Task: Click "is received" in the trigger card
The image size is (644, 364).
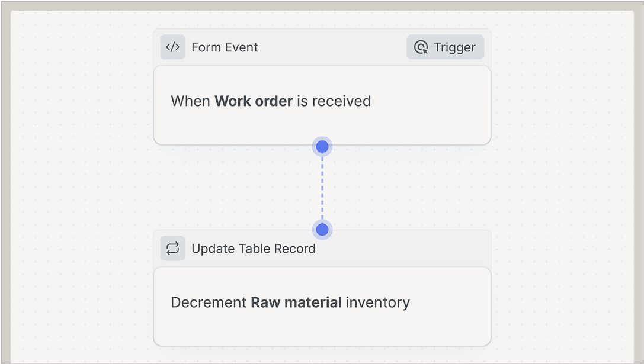Action: tap(334, 101)
